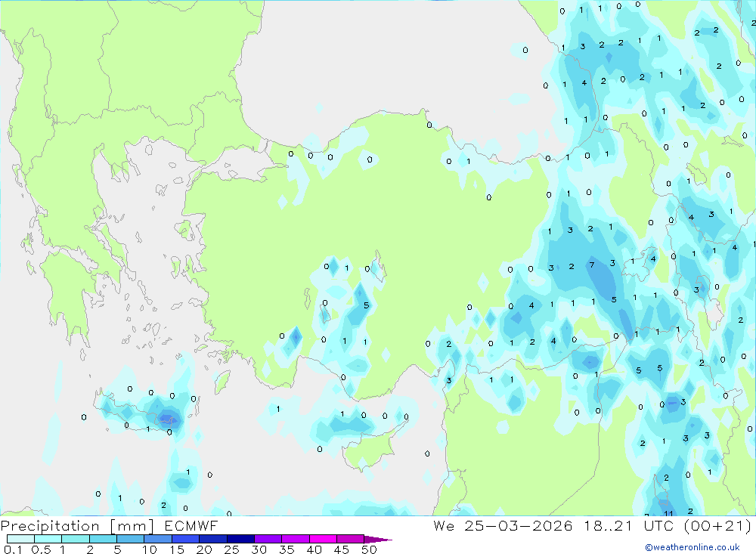Click the 1–2 mm legend swatch
This screenshot has height=554, width=756.
pyautogui.click(x=76, y=539)
